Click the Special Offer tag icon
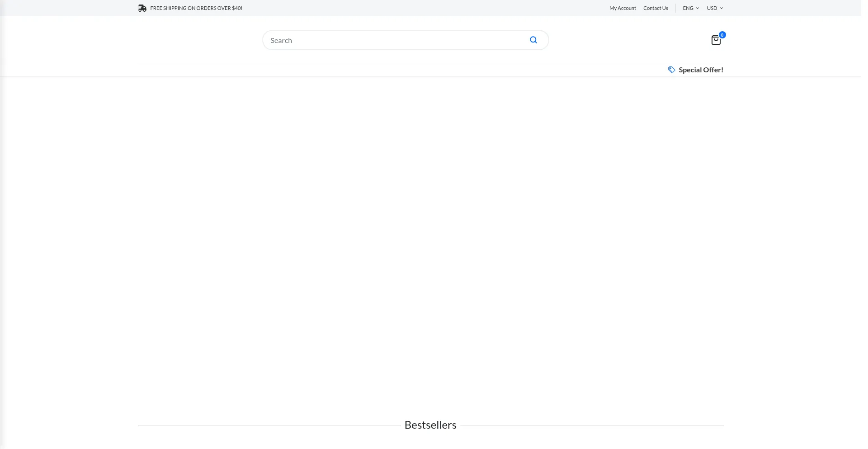This screenshot has width=868, height=449. coord(671,70)
